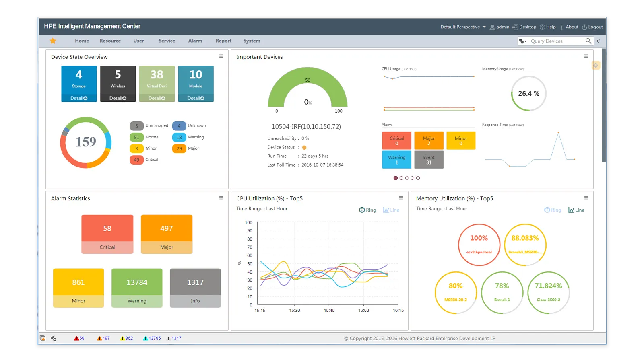Open the Service menu
The image size is (644, 362).
click(x=167, y=41)
